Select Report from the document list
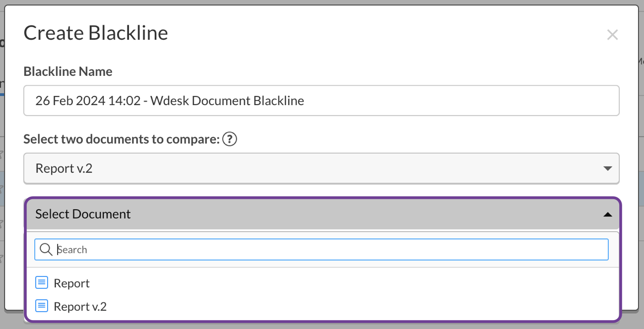 [71, 282]
